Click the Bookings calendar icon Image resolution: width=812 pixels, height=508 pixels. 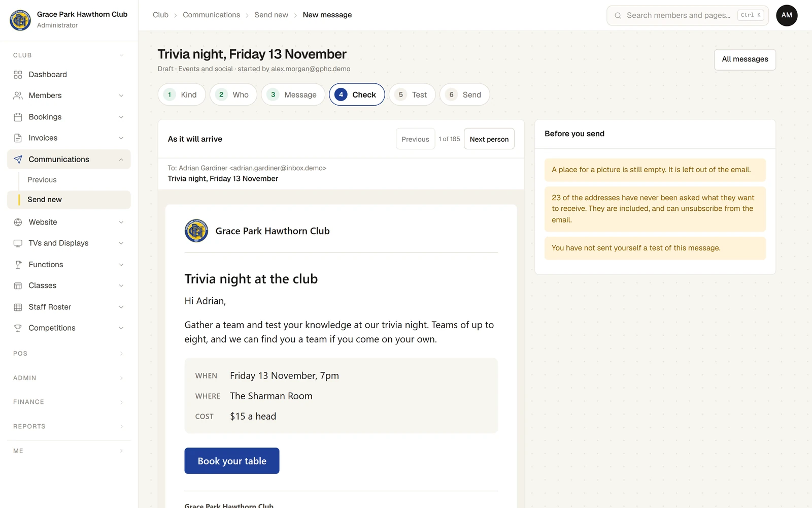[x=18, y=117]
